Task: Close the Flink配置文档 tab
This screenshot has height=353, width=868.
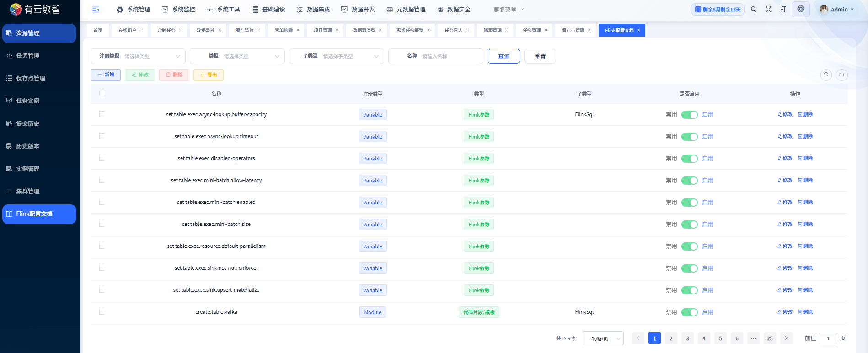Action: click(639, 30)
